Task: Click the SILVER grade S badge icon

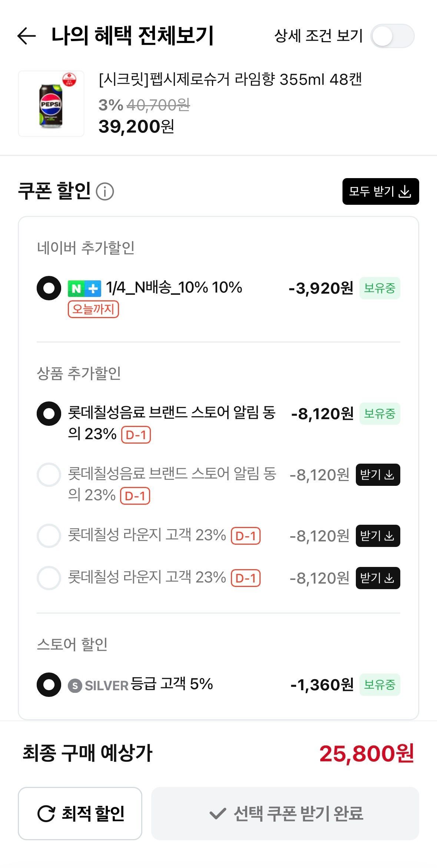Action: click(x=75, y=686)
